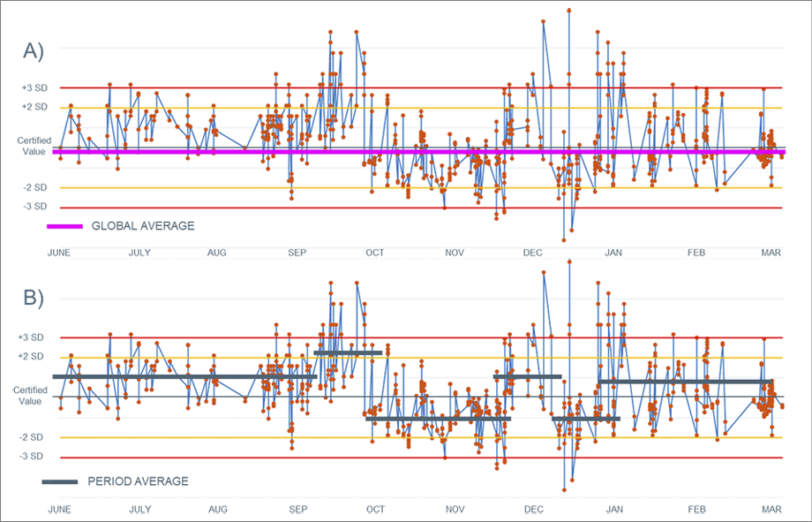Click the JAN axis label in chart A
812x522 pixels.
point(613,253)
